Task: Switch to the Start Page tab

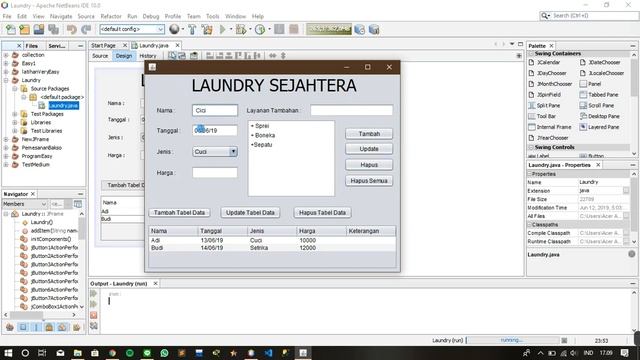Action: coord(104,45)
